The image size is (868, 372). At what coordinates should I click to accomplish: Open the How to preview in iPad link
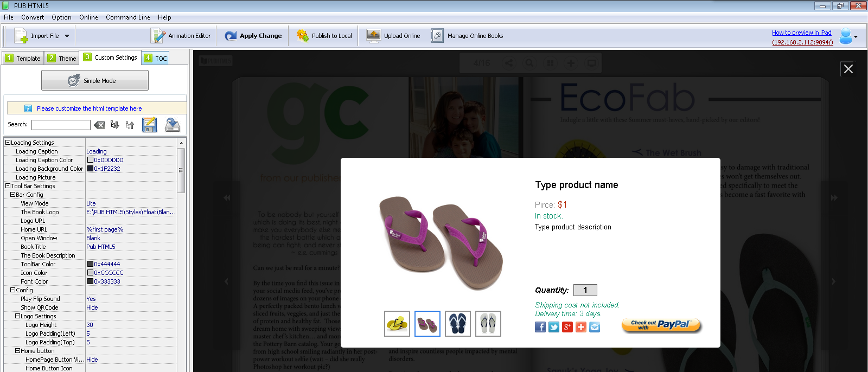point(802,33)
